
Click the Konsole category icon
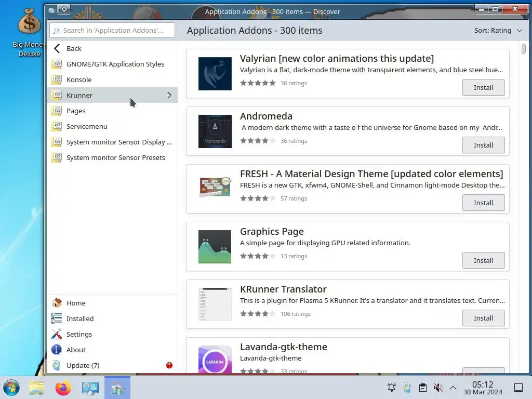point(56,79)
